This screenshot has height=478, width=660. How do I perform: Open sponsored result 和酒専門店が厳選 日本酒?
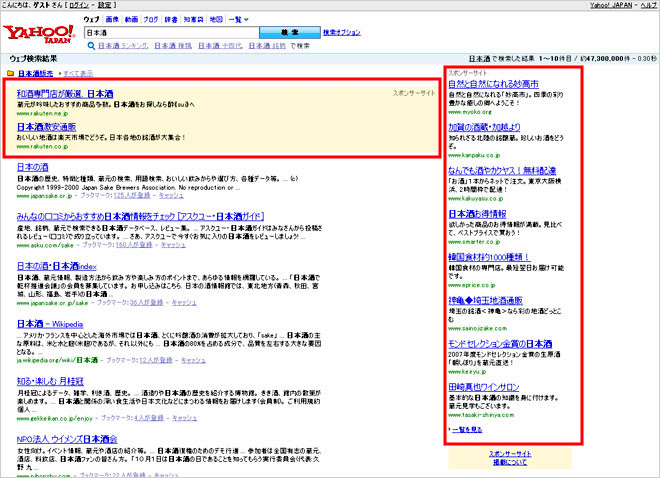click(65, 94)
